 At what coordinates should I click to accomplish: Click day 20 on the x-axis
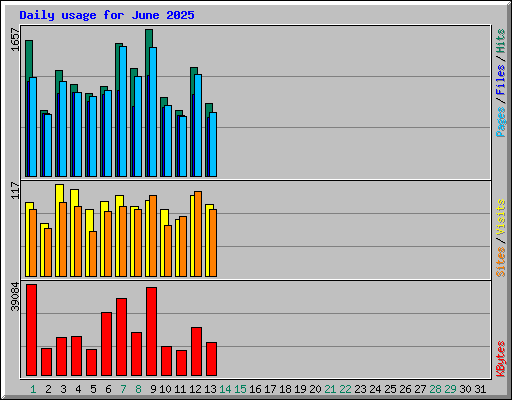(x=315, y=389)
